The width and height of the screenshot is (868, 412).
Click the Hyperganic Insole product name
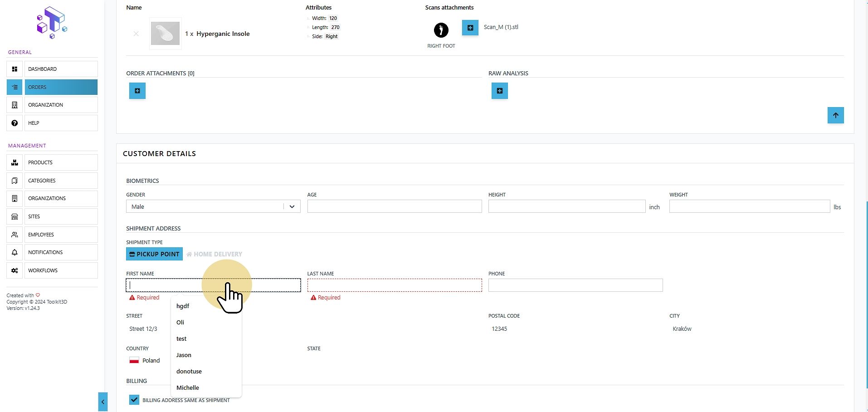pos(223,34)
